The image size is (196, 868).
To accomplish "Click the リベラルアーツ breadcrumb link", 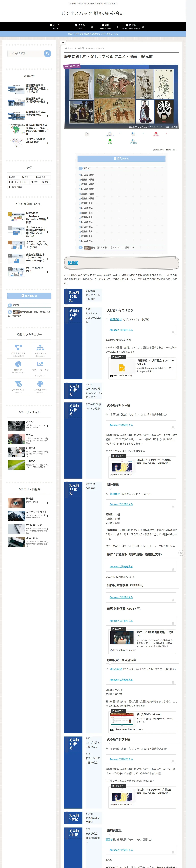I will [97, 48].
